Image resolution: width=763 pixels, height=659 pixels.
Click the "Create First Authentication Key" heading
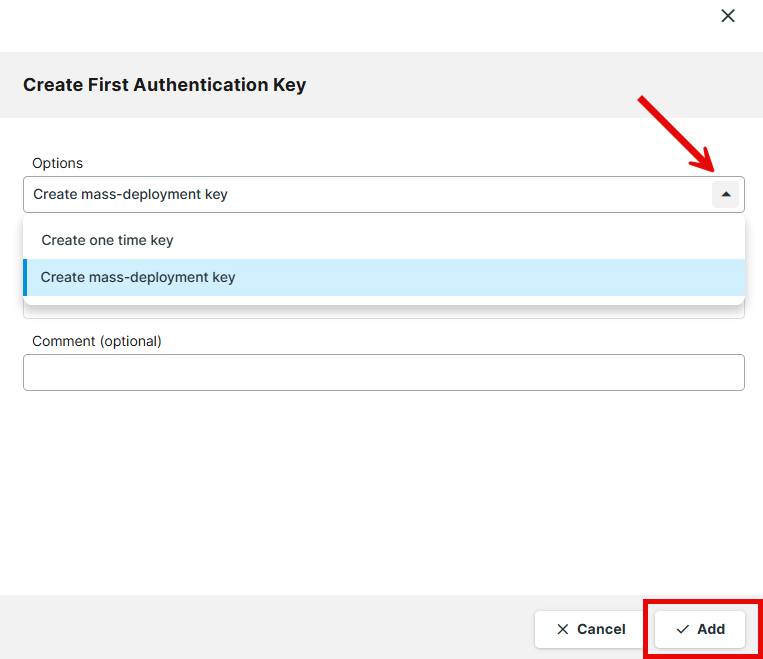point(164,85)
